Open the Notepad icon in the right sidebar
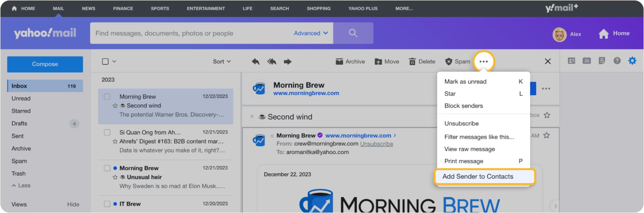The image size is (644, 213). click(602, 61)
